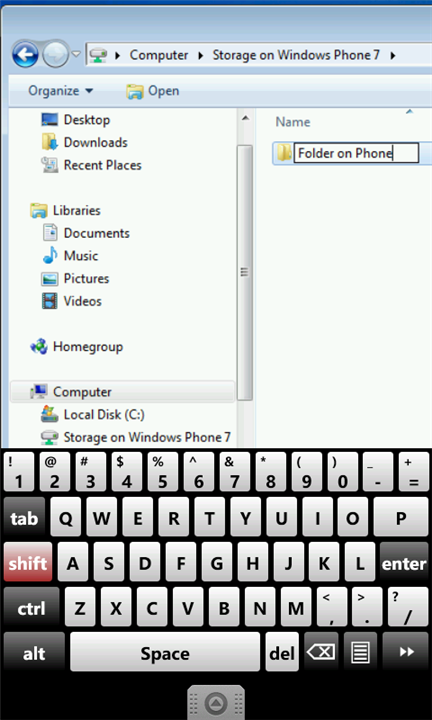The height and width of the screenshot is (720, 432).
Task: Select Documents under Libraries
Action: [86, 233]
